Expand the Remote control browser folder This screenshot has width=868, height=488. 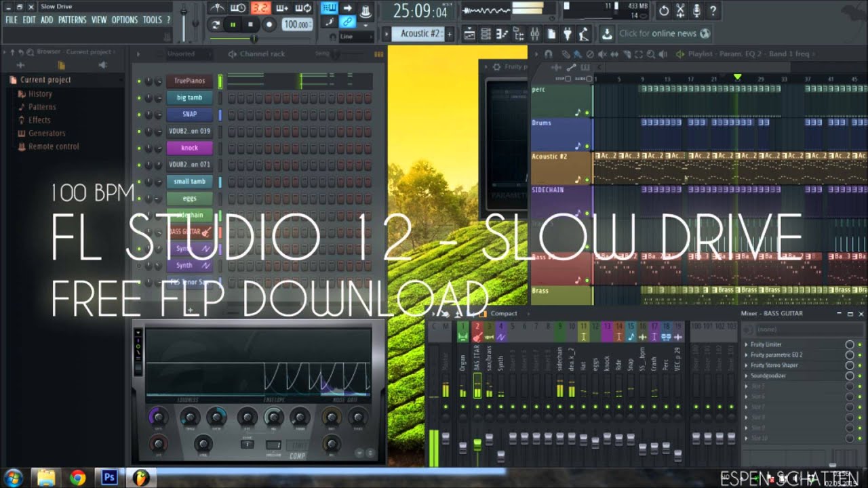54,146
